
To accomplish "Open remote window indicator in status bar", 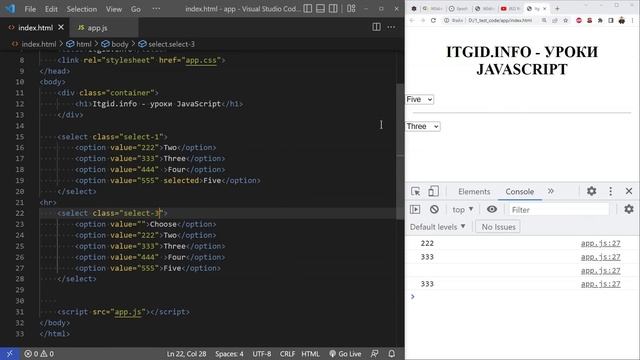I will (x=9, y=354).
